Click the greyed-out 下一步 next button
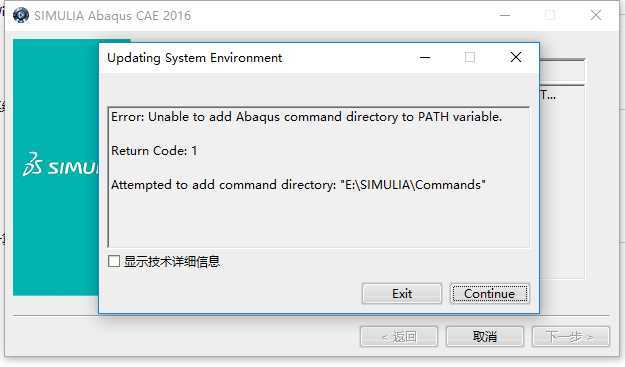The height and width of the screenshot is (367, 625). (570, 337)
